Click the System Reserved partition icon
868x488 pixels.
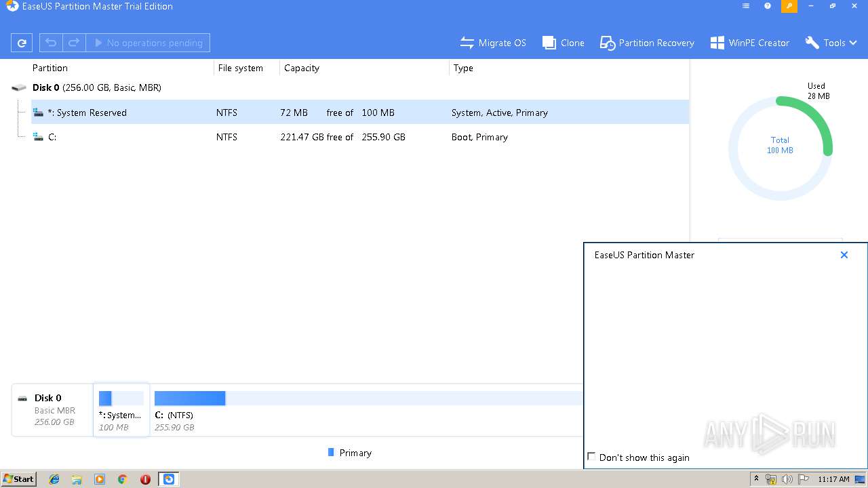coord(39,113)
